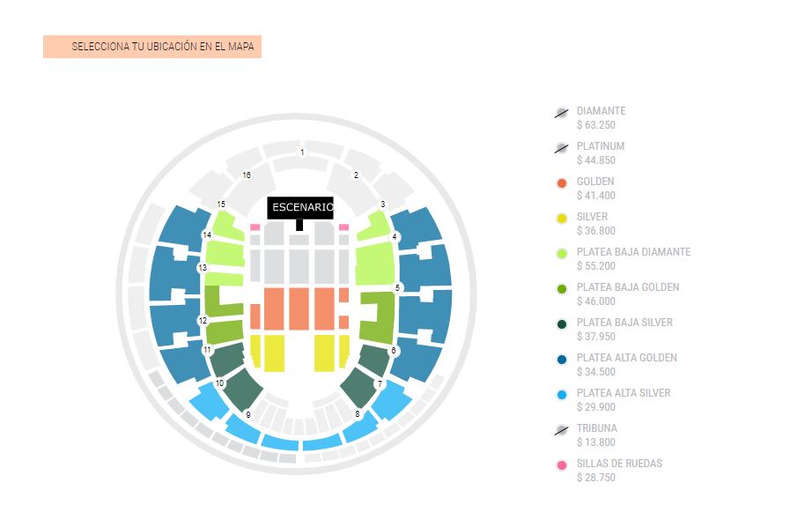Click the black ESCENARIO stage label

coord(300,208)
